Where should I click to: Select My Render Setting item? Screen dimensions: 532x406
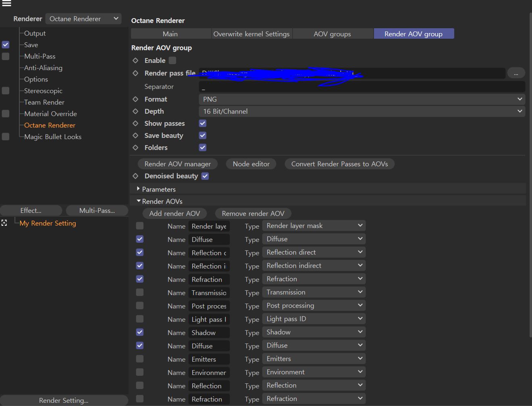coord(48,223)
